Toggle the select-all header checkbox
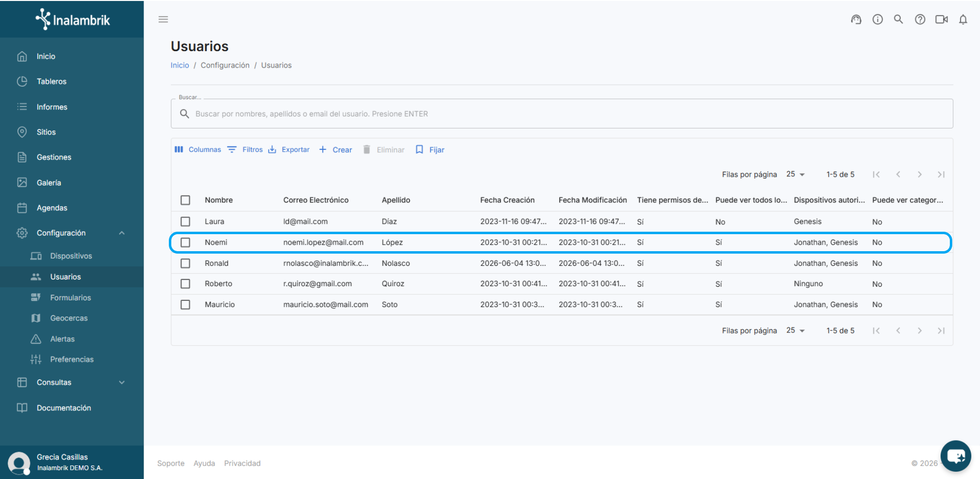The image size is (980, 479). pos(185,200)
